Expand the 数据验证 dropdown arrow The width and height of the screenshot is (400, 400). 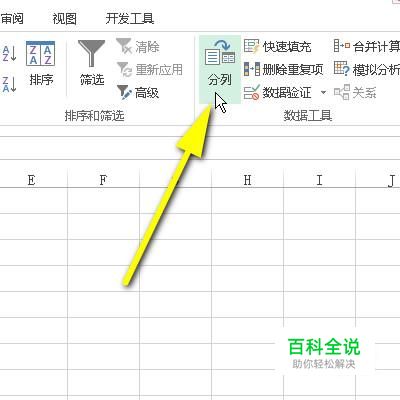point(323,92)
